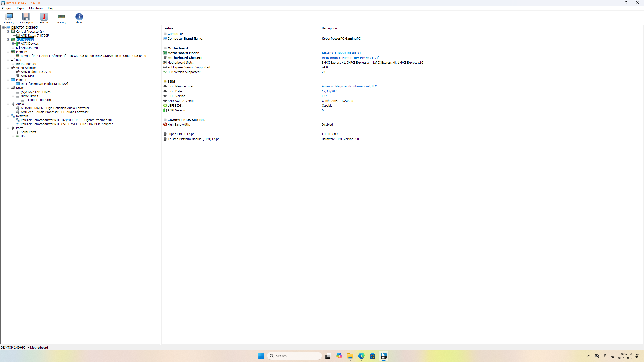Image resolution: width=644 pixels, height=362 pixels.
Task: Select the AMD NPU entry
Action: [27, 76]
